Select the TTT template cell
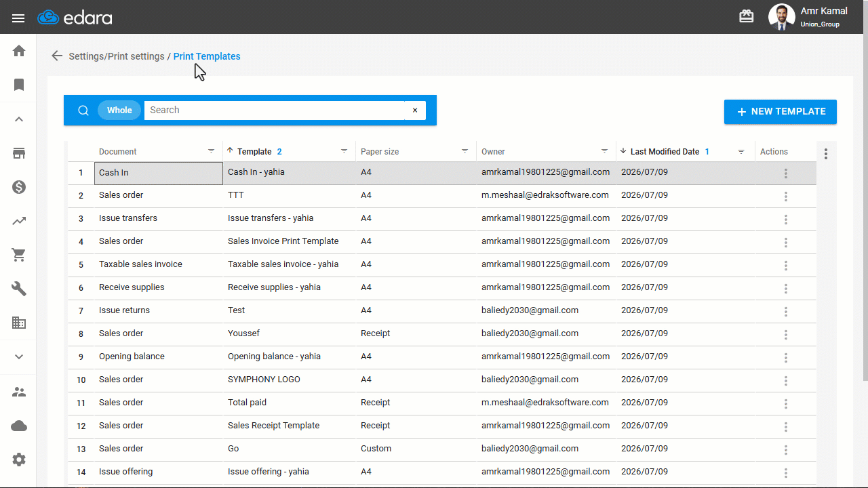Screen dimensions: 868x488 click(290, 195)
